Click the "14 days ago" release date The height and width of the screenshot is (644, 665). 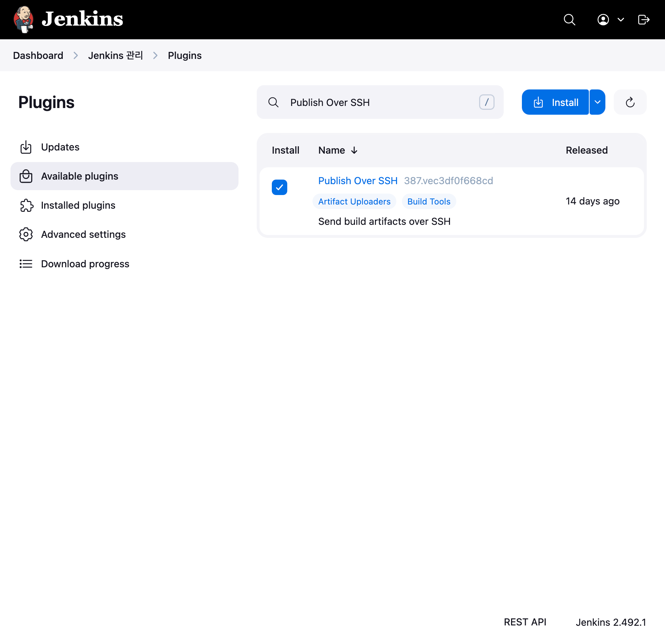pos(592,201)
